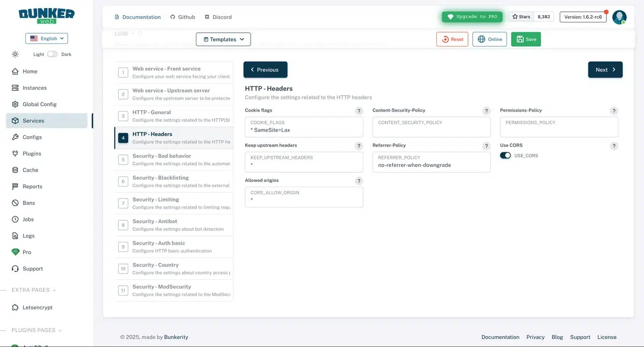
Task: Go to Previous step
Action: (265, 70)
